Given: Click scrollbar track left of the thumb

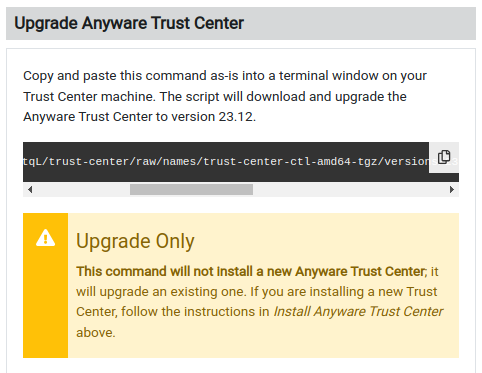Looking at the screenshot, I should tap(83, 190).
